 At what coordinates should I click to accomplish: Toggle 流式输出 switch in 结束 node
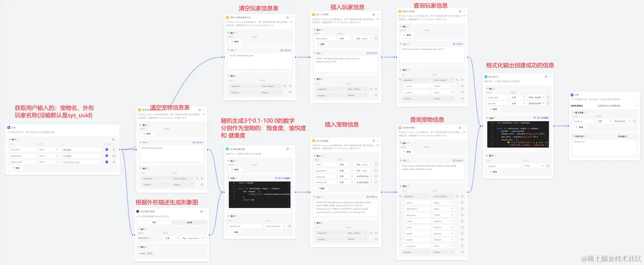tap(632, 136)
